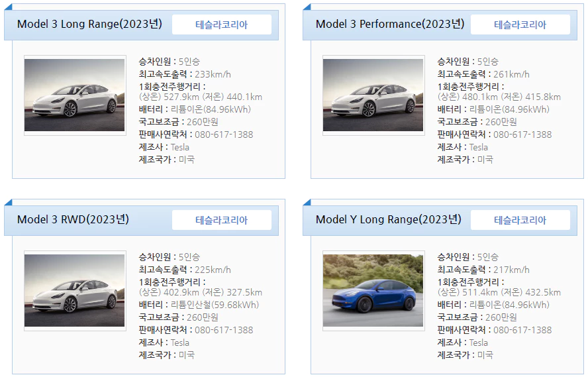588x377 pixels.
Task: Click battery value 리튬이온(84.96kWh) on Model 3 Long Range card
Action: pos(211,109)
